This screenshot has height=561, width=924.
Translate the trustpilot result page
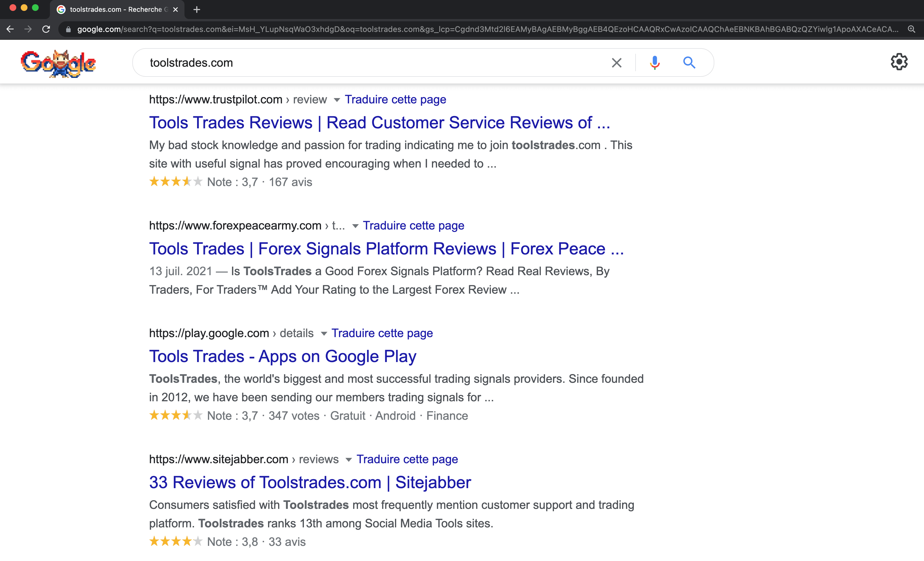tap(395, 100)
